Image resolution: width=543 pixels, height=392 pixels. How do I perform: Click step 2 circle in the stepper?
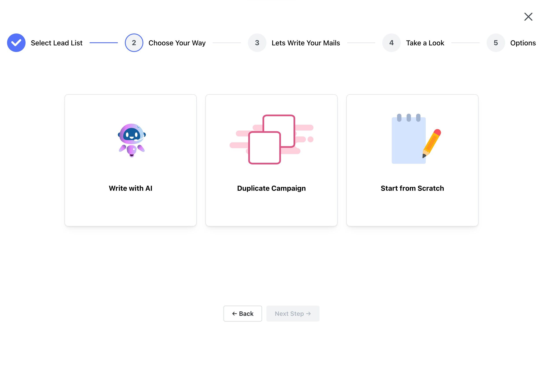pyautogui.click(x=134, y=43)
